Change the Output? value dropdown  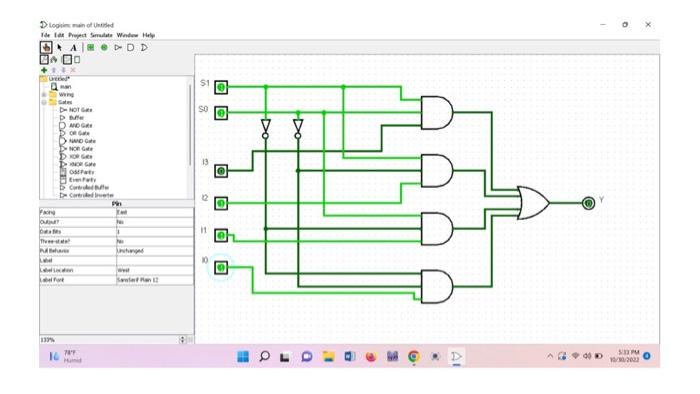point(154,222)
